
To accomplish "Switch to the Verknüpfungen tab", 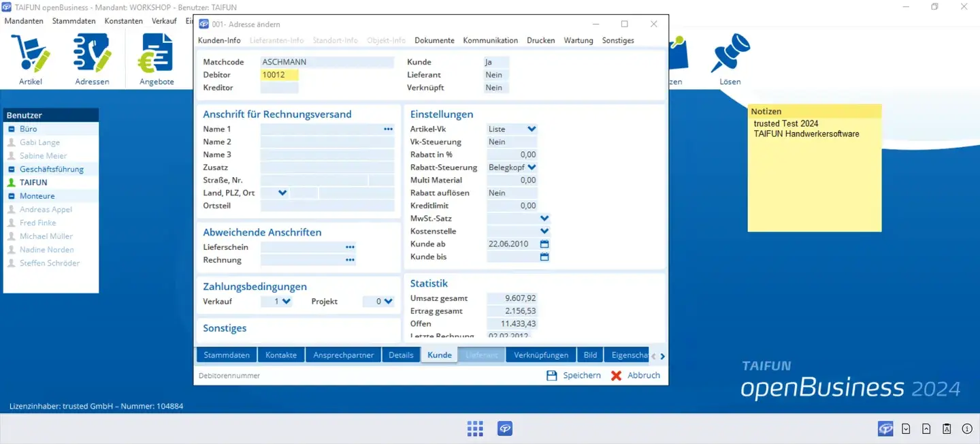I will [541, 355].
